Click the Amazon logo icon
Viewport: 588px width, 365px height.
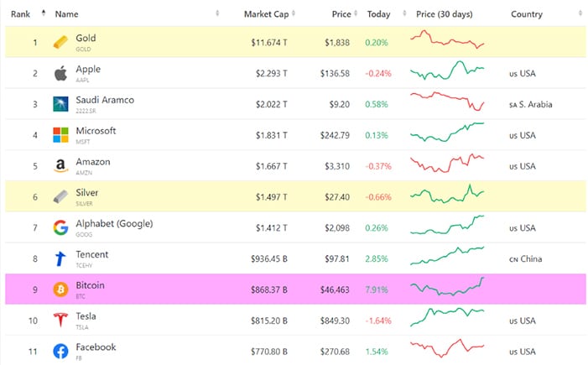coord(60,166)
